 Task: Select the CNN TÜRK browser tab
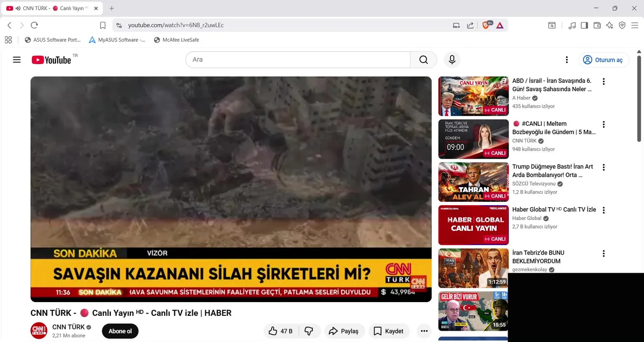tap(51, 9)
